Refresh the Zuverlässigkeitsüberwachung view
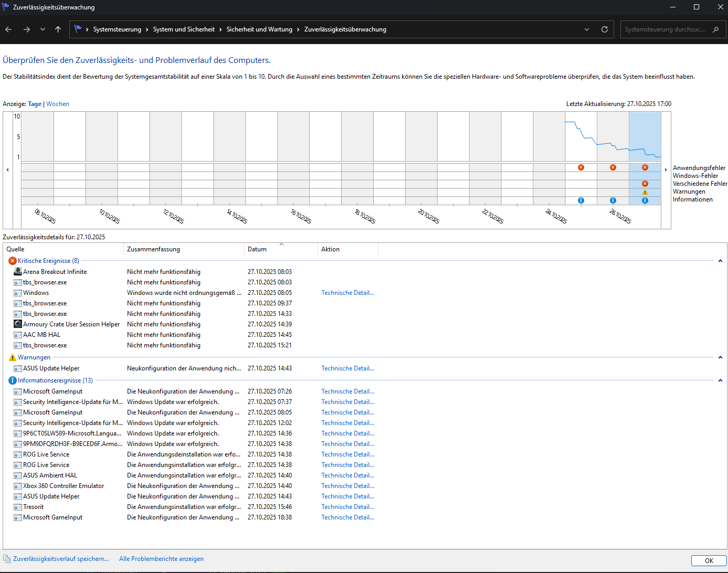Image resolution: width=728 pixels, height=573 pixels. tap(605, 29)
